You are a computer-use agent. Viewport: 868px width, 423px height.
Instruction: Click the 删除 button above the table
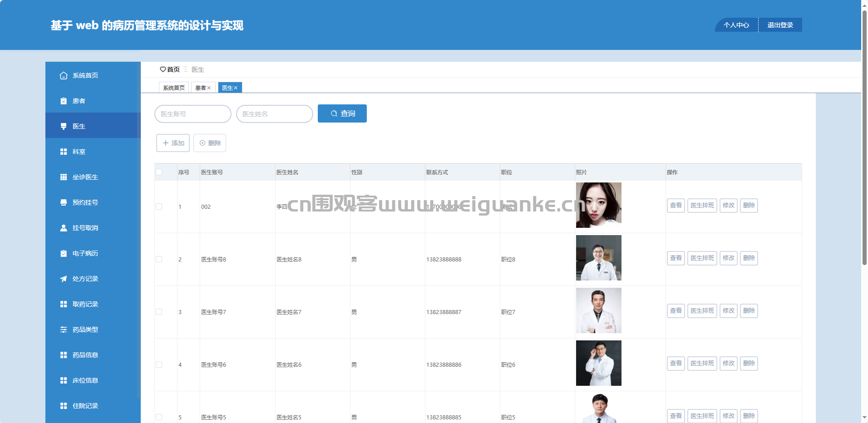coord(210,143)
